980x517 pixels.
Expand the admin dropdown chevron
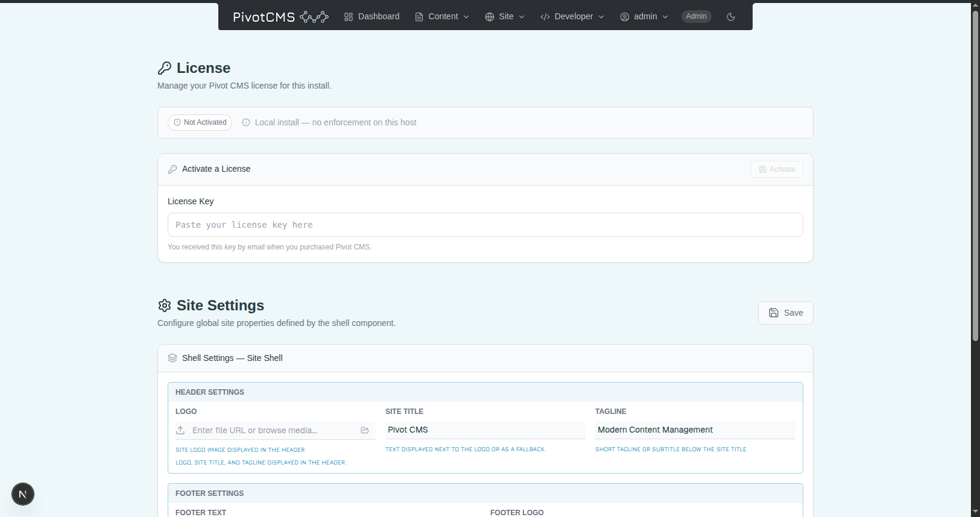coord(665,17)
